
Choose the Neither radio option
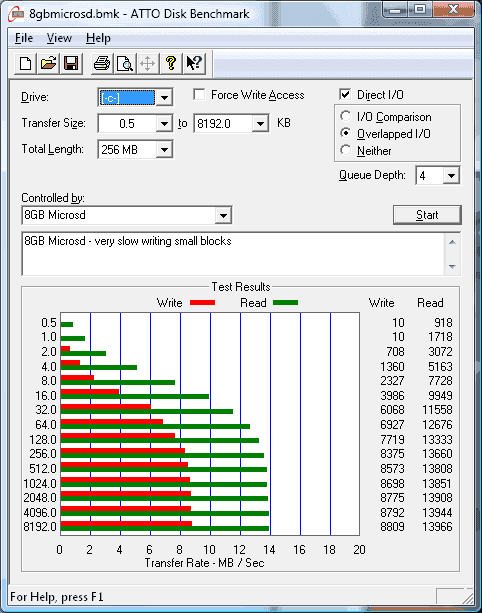(x=346, y=150)
